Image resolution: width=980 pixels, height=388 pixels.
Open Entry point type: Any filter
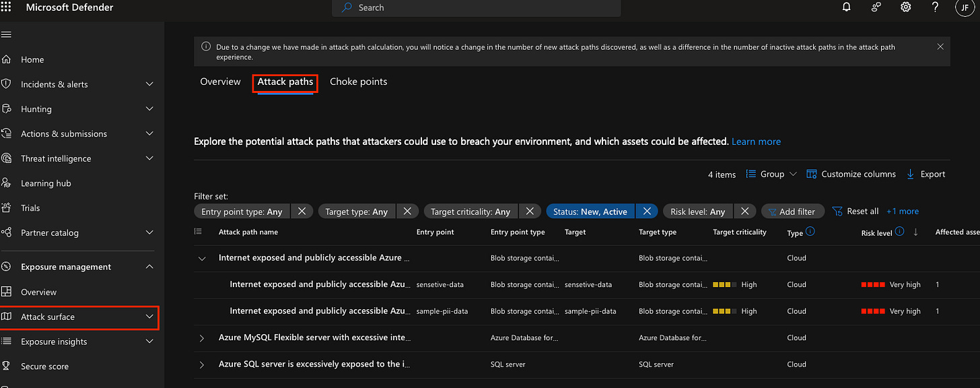coord(242,212)
